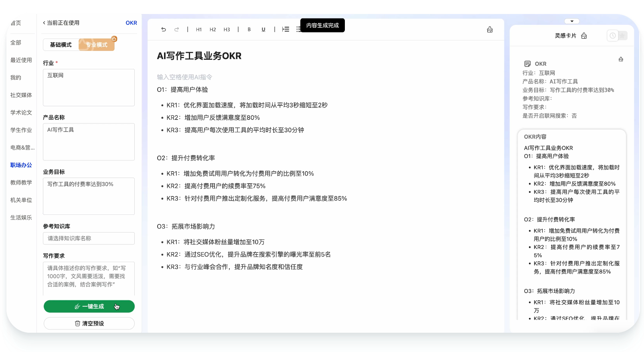This screenshot has height=352, width=644.
Task: Apply H2 heading style
Action: point(213,30)
